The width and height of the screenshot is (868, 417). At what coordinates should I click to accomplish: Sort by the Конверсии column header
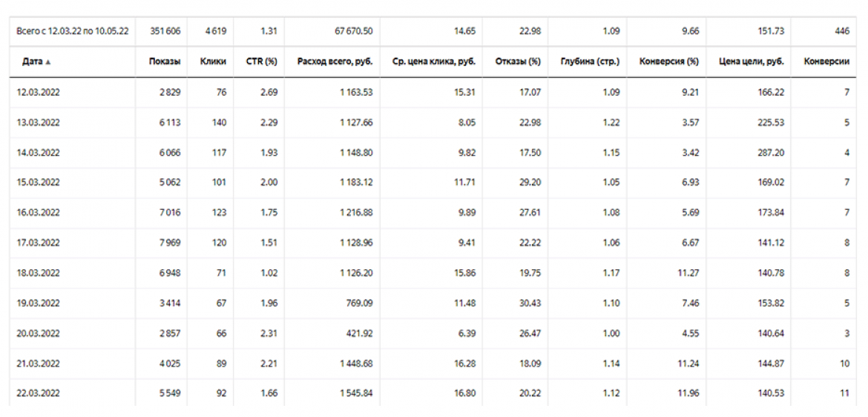826,62
